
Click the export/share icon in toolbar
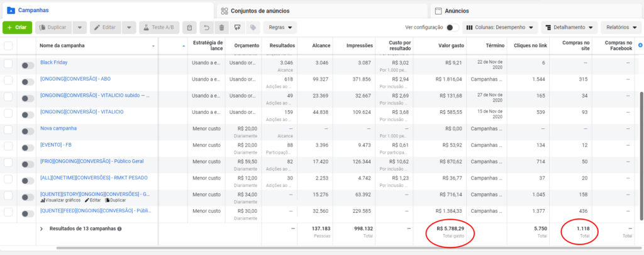click(x=237, y=28)
